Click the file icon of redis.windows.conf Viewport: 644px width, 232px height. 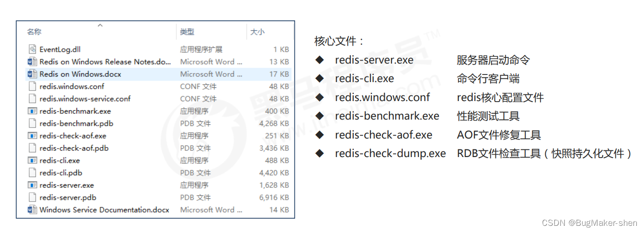point(32,86)
